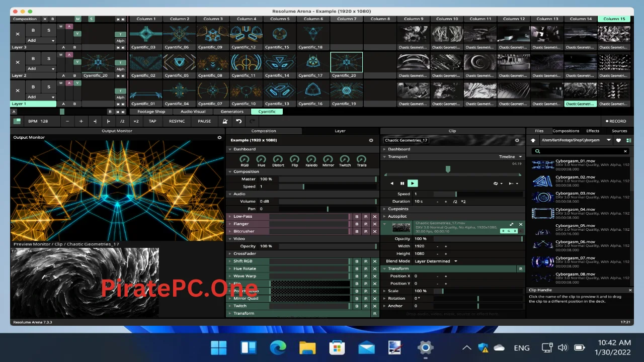
Task: Open the Compositions browser tab
Action: (566, 131)
